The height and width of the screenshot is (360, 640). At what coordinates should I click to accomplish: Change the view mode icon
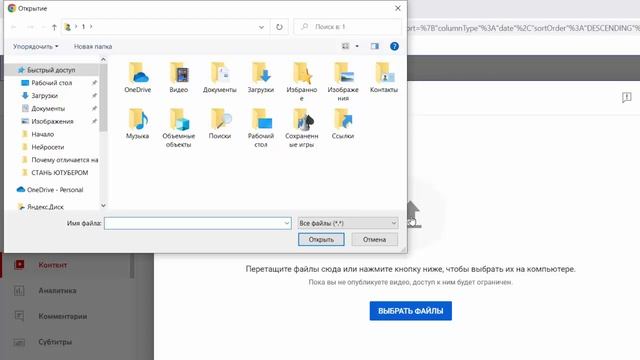pyautogui.click(x=345, y=46)
